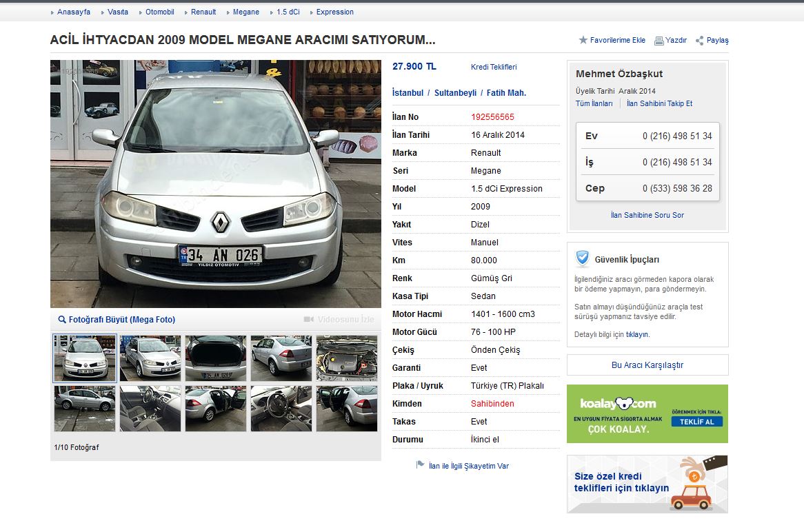Screen dimensions: 804x532
Task: Click the flag icon beside the complaint link
Action: [420, 465]
